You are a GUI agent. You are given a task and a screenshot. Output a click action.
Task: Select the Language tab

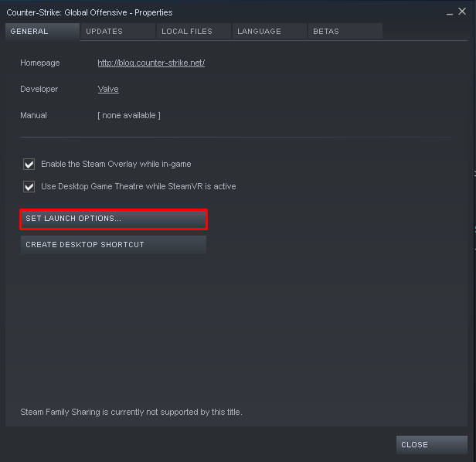[x=260, y=32]
